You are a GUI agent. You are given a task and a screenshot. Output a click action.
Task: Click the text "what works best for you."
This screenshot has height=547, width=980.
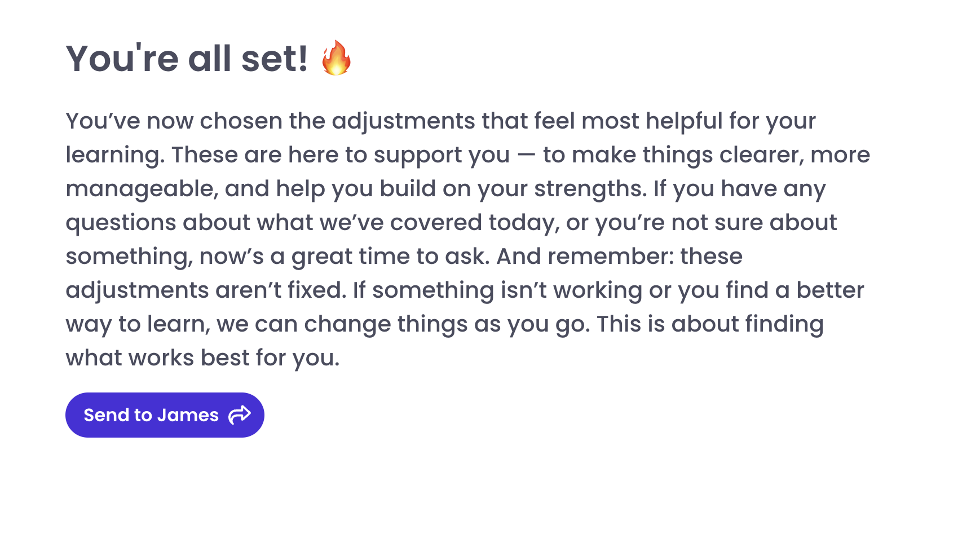point(202,358)
